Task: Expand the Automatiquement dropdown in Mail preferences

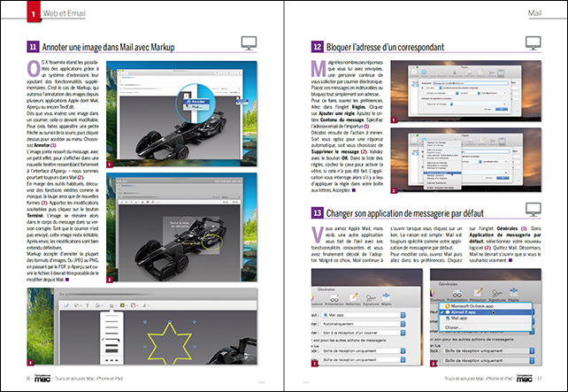Action: click(365, 324)
